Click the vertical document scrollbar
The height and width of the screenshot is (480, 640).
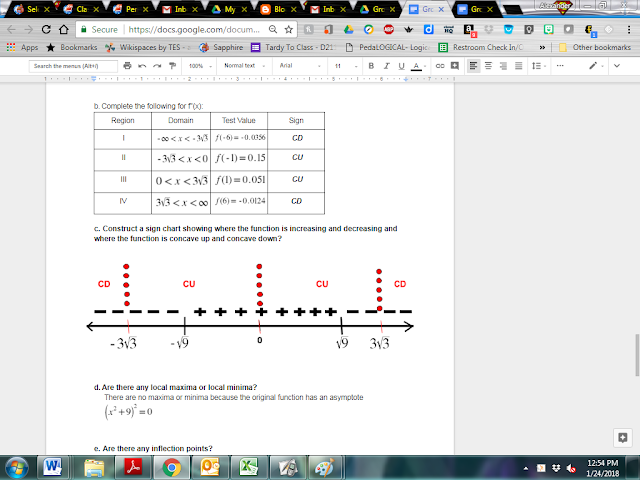(x=636, y=355)
